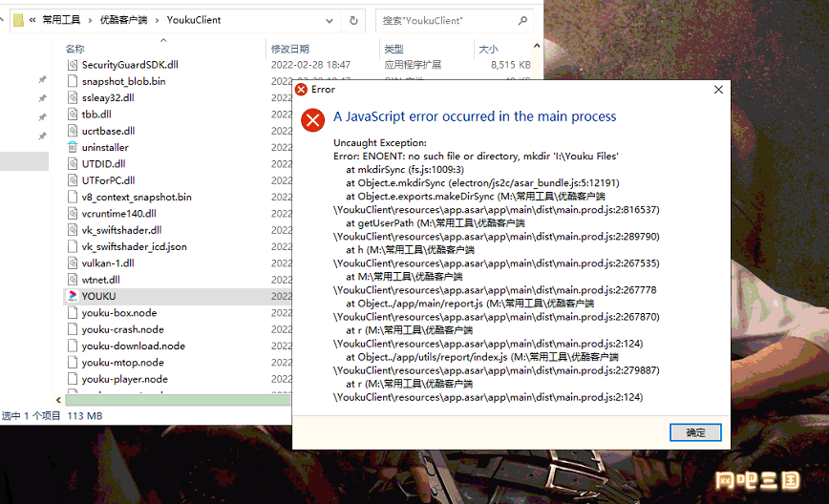Click the 应用程序扩展 type cell
The image size is (829, 504).
(x=413, y=65)
